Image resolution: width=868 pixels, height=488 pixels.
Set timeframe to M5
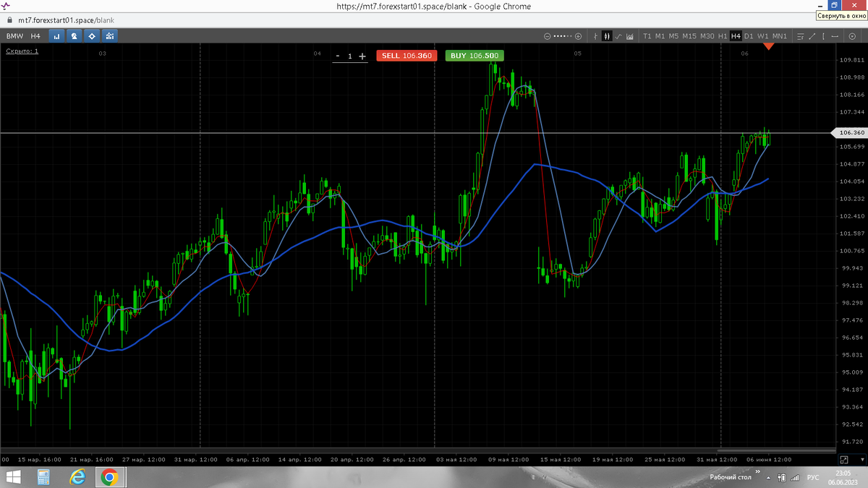[x=673, y=36]
